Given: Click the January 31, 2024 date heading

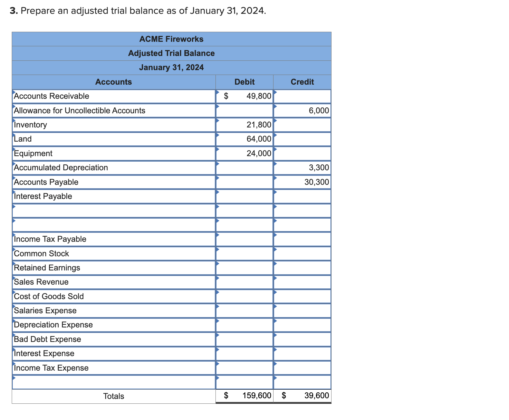Looking at the screenshot, I should click(172, 67).
